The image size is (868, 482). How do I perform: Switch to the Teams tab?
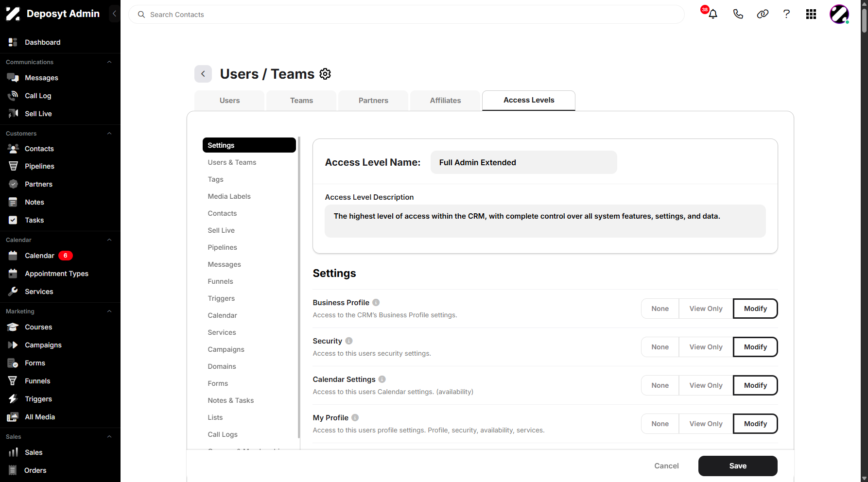[x=301, y=101]
